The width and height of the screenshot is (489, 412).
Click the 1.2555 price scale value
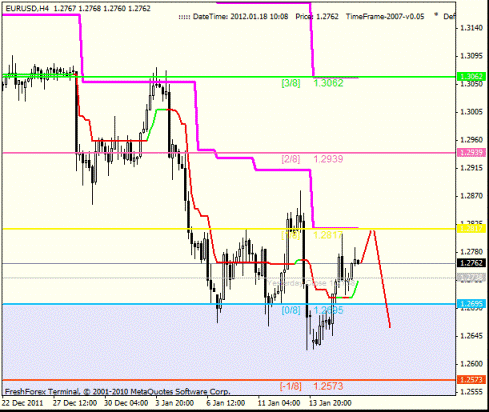tap(471, 392)
